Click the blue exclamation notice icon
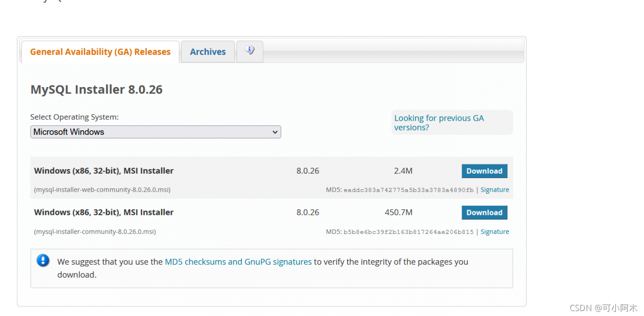The width and height of the screenshot is (644, 316). 43,261
